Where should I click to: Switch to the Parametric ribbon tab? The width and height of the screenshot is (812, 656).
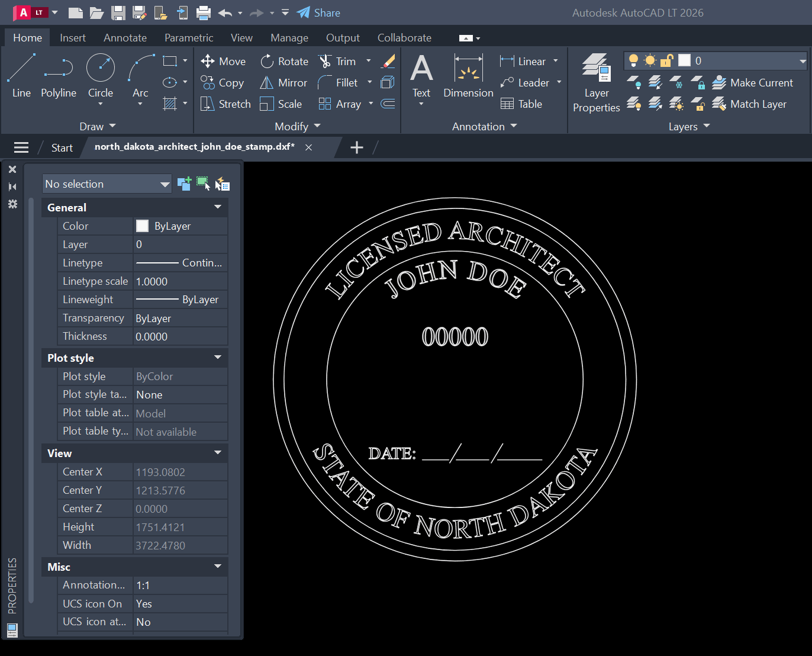point(189,38)
